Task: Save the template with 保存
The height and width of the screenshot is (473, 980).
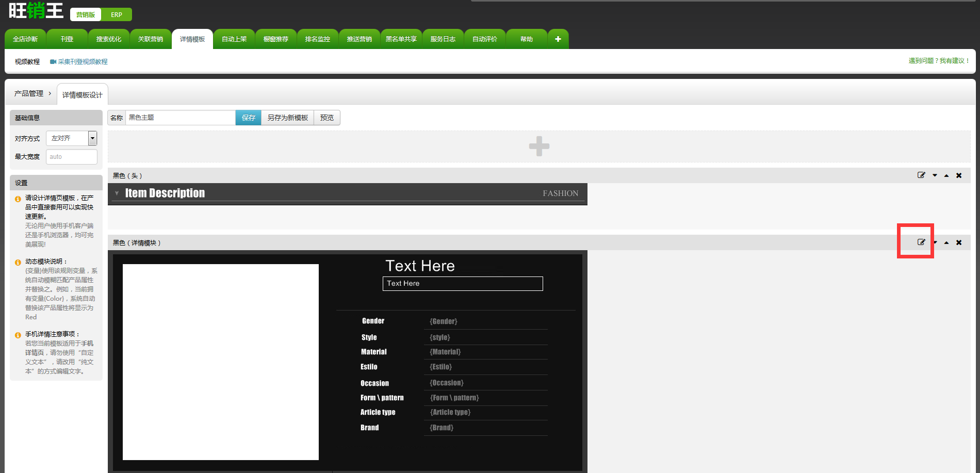Action: (x=249, y=118)
